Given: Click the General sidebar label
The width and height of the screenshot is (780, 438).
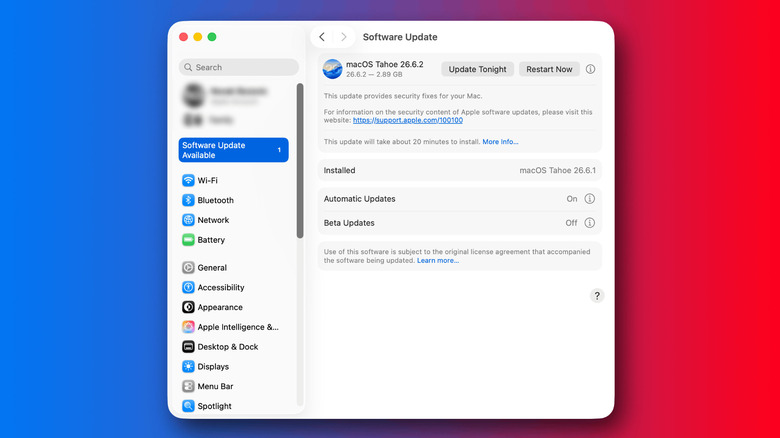Looking at the screenshot, I should (x=212, y=268).
